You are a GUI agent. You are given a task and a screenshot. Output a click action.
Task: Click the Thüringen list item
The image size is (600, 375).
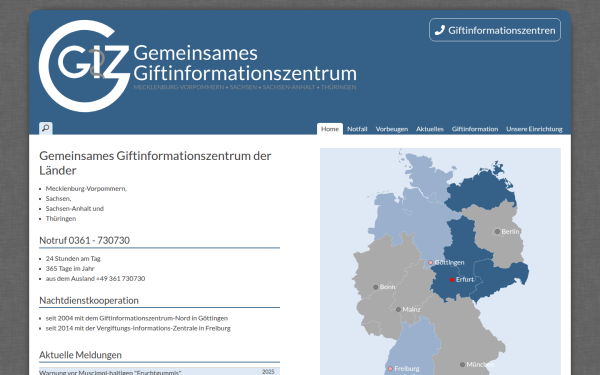(61, 218)
